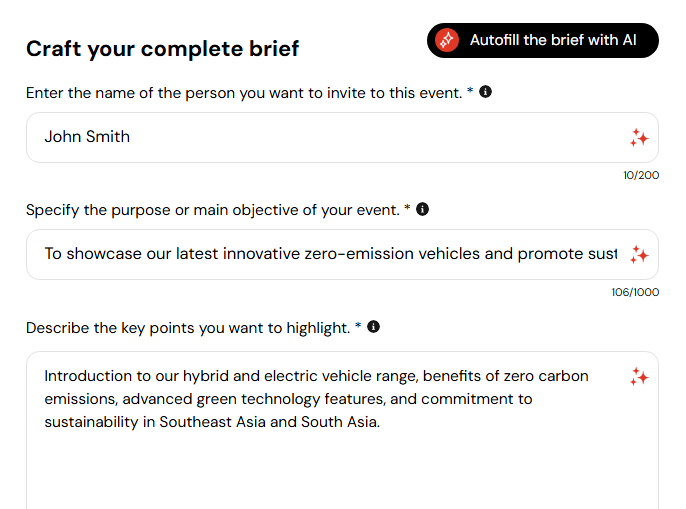Open info tooltip for event purpose question
Screen dimensions: 686x509
(422, 209)
